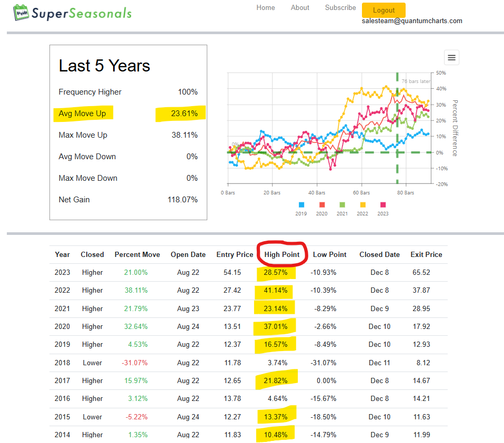Open the chart hamburger menu
The image size is (504, 443).
pos(451,57)
